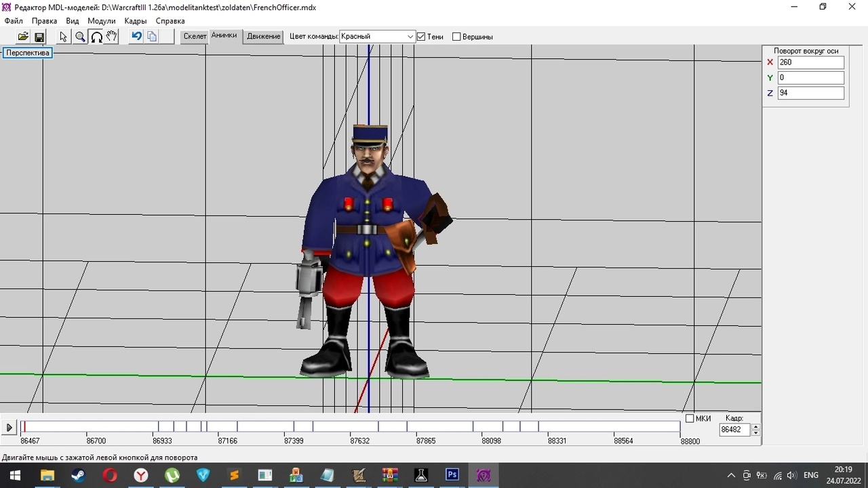The width and height of the screenshot is (868, 488).
Task: Click the Кадр frame number field
Action: [x=735, y=430]
